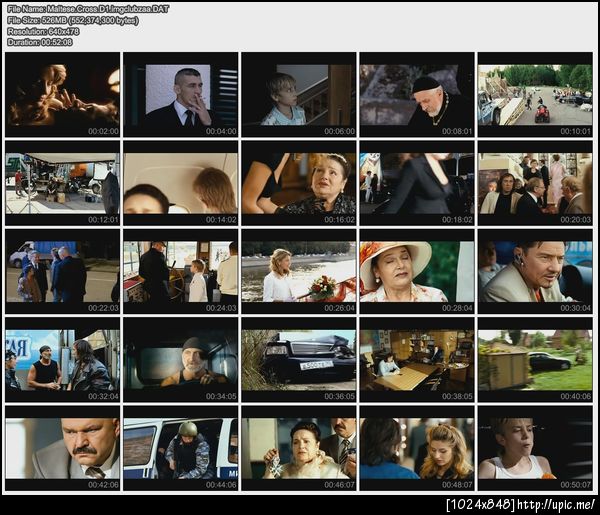The height and width of the screenshot is (515, 600).
Task: Open the http://upic.me/ link
Action: [x=556, y=504]
